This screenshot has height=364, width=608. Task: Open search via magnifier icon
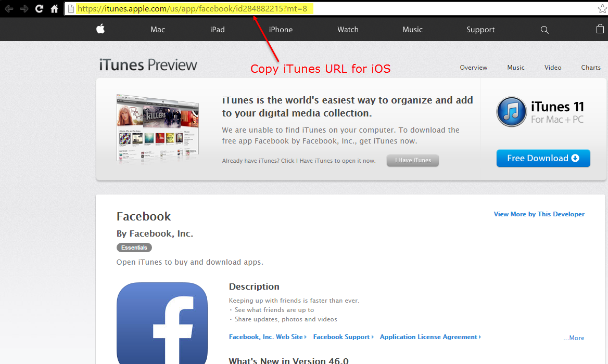(544, 30)
